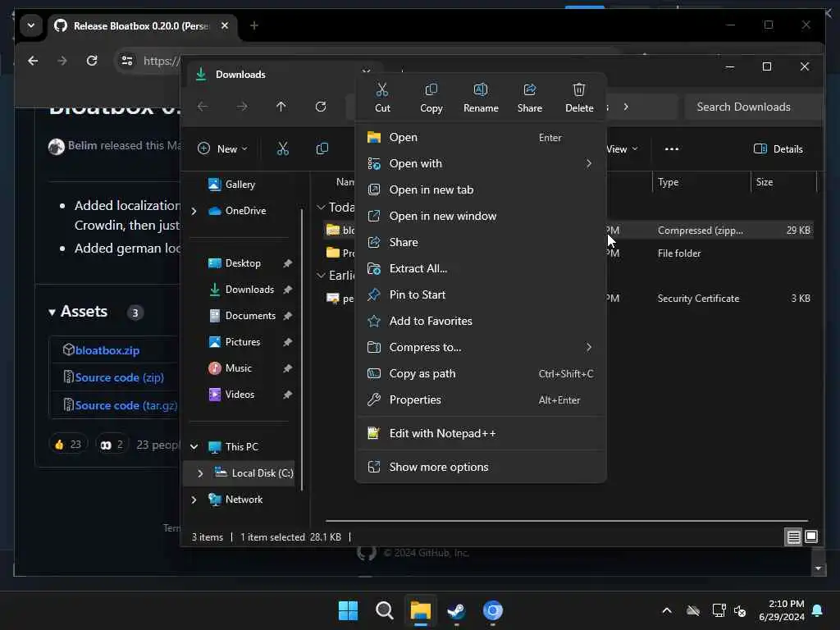Expand the OneDrive tree node
This screenshot has width=840, height=630.
[194, 211]
